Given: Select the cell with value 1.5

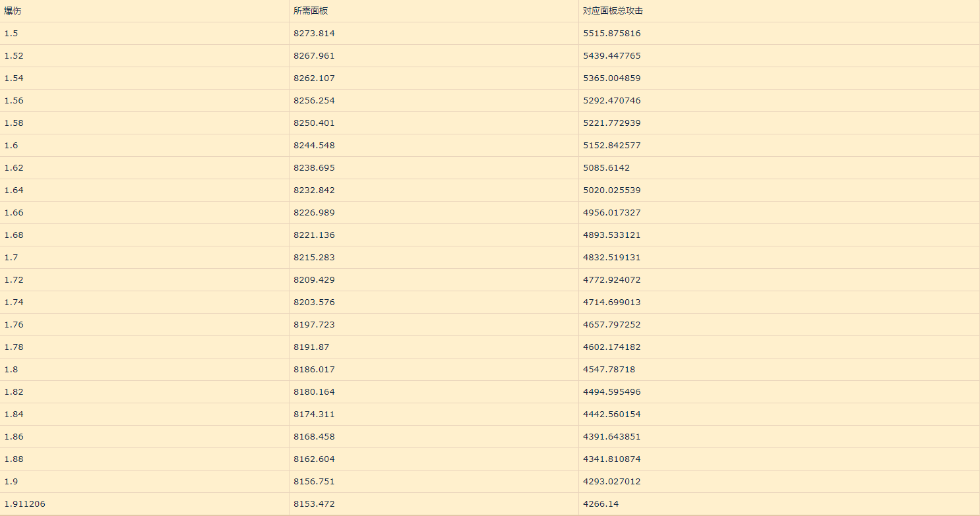Looking at the screenshot, I should (144, 33).
